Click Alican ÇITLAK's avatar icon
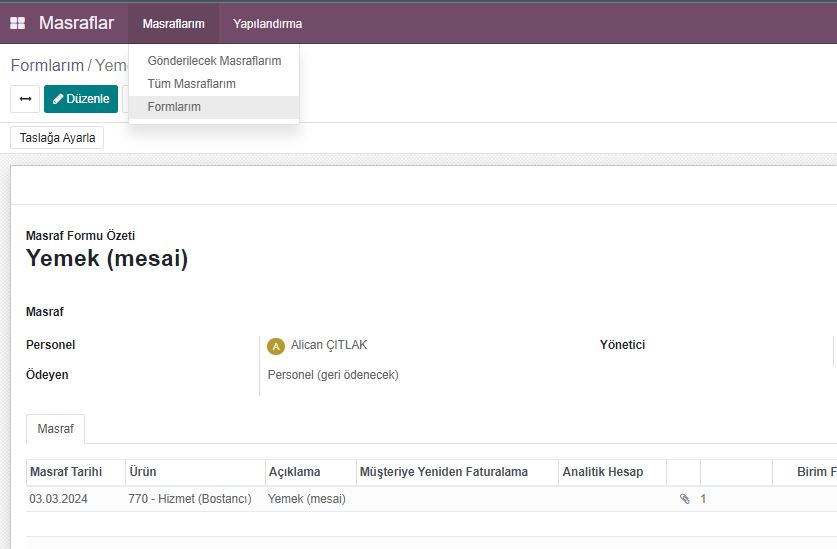Image resolution: width=837 pixels, height=549 pixels. coord(277,346)
